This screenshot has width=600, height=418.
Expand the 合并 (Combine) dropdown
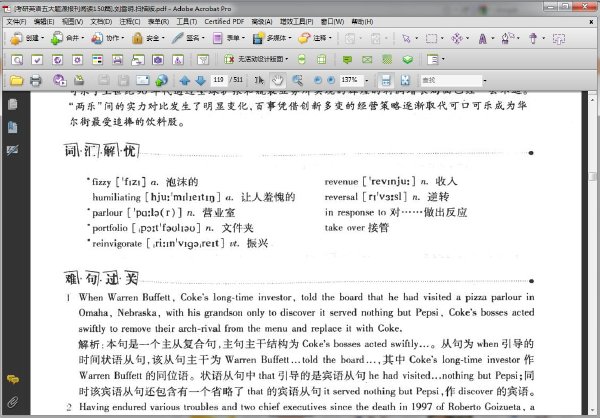point(67,38)
